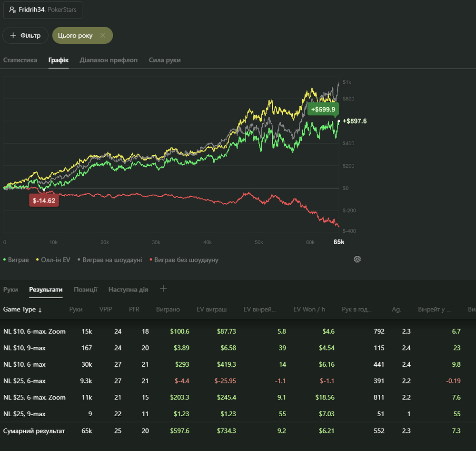This screenshot has width=476, height=451.
Task: Click the player profile icon next to Fridrih34
Action: [12, 10]
